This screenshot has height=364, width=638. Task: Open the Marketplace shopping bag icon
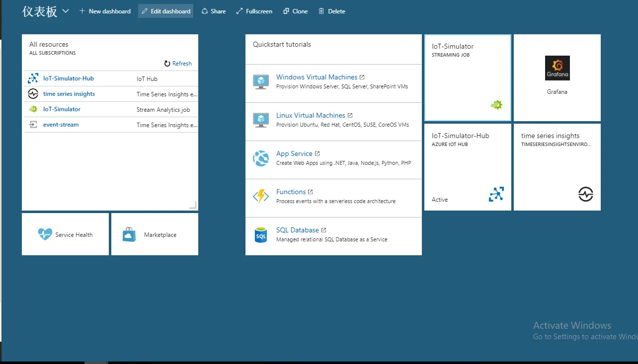pos(129,234)
